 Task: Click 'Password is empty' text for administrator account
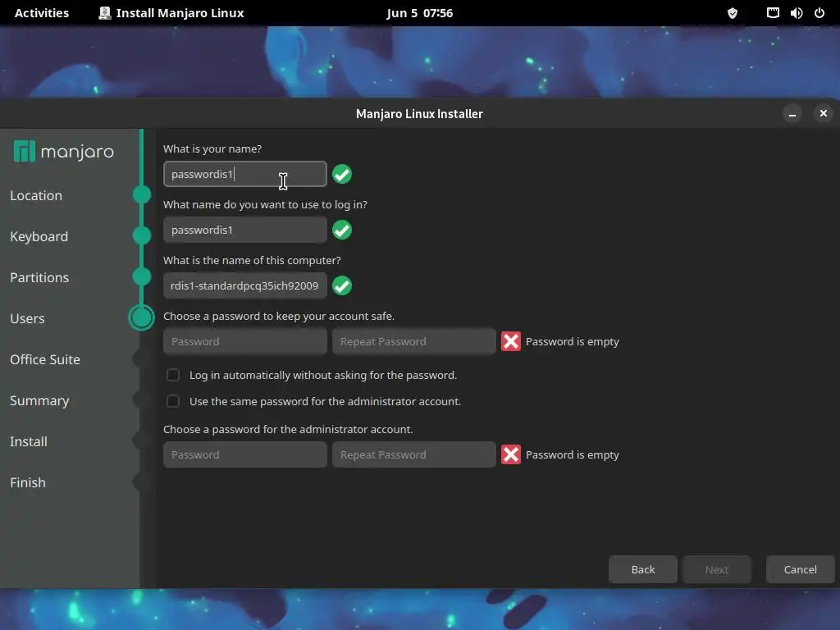(x=572, y=454)
